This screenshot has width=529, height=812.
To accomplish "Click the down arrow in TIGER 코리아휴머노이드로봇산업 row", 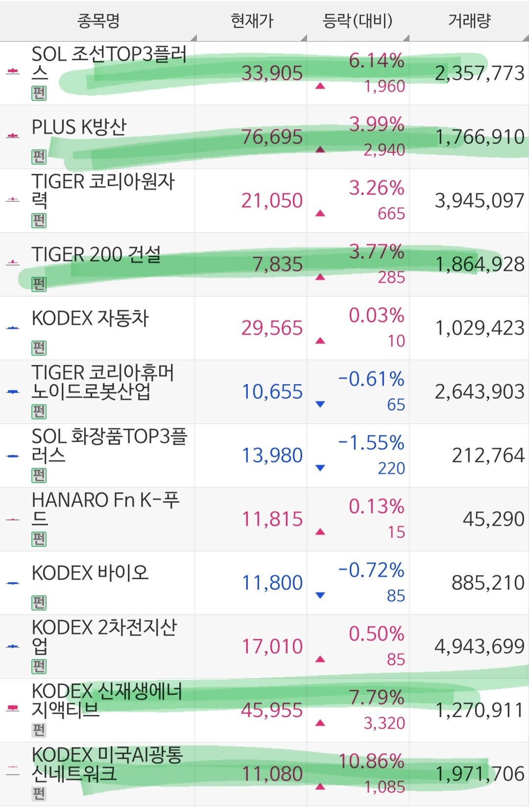I will coord(320,404).
